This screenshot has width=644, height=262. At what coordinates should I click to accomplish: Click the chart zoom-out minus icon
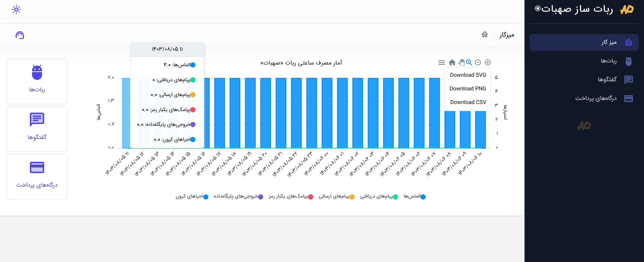pos(478,62)
